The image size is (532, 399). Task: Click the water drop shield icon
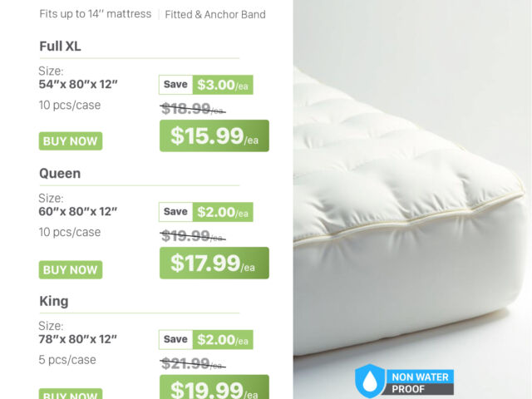coord(370,381)
